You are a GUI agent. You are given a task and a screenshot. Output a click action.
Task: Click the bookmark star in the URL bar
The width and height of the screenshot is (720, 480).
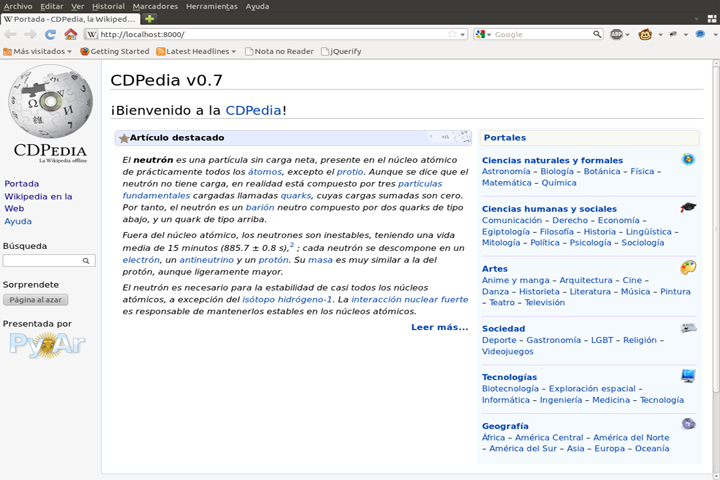click(452, 34)
